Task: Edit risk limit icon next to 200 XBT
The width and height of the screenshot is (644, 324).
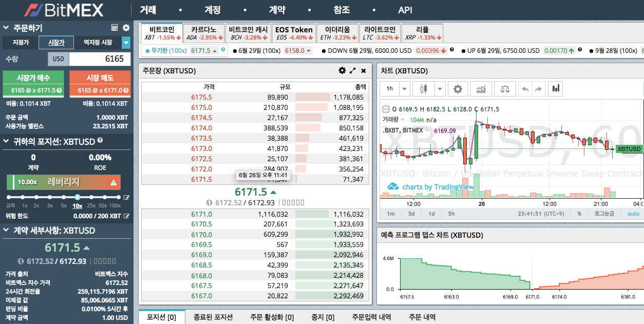Action: 126,216
